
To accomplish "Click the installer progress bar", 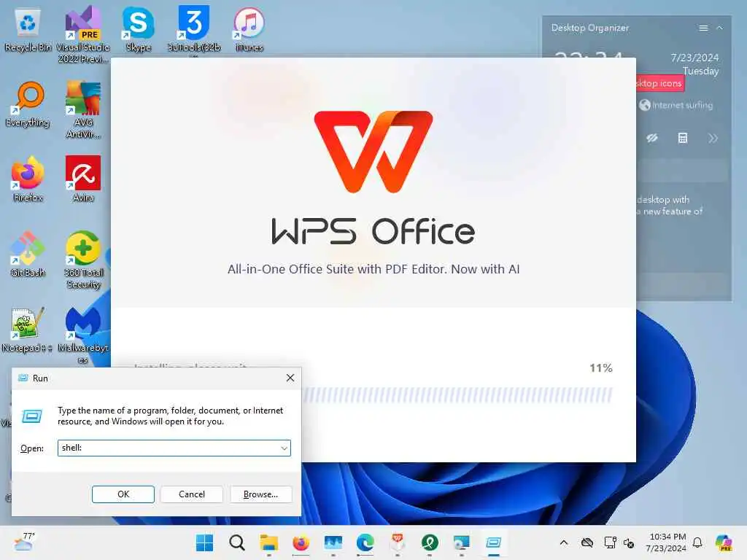I will click(457, 394).
